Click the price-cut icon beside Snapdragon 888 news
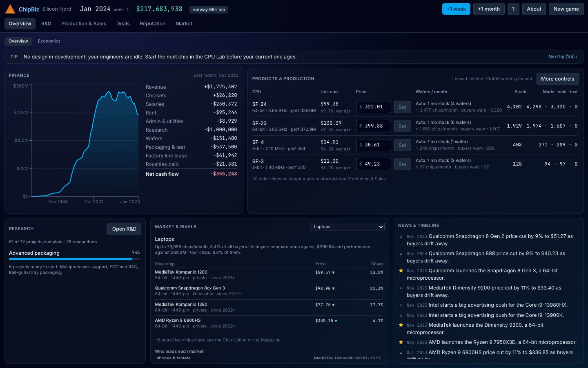Image resolution: width=588 pixels, height=368 pixels. [x=401, y=254]
